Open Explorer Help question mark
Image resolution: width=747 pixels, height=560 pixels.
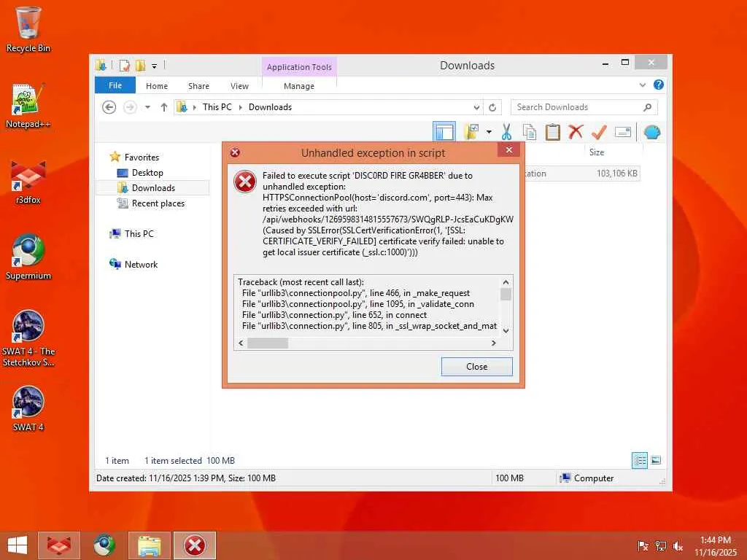point(659,85)
